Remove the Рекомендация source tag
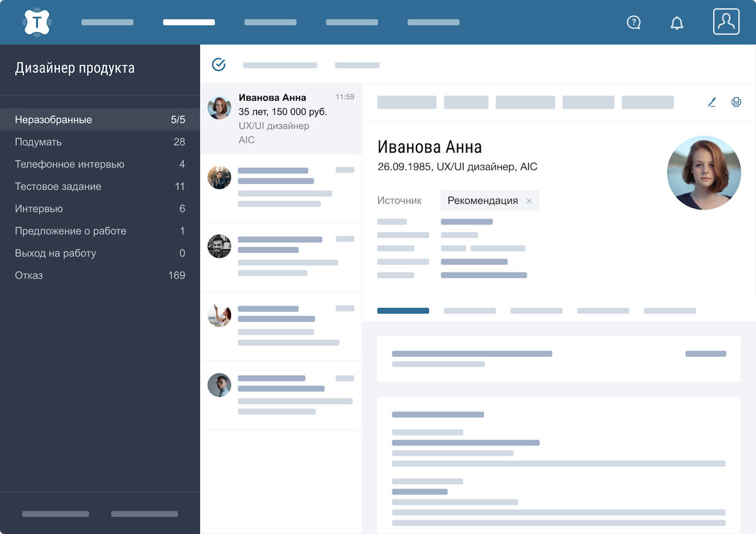 529,201
